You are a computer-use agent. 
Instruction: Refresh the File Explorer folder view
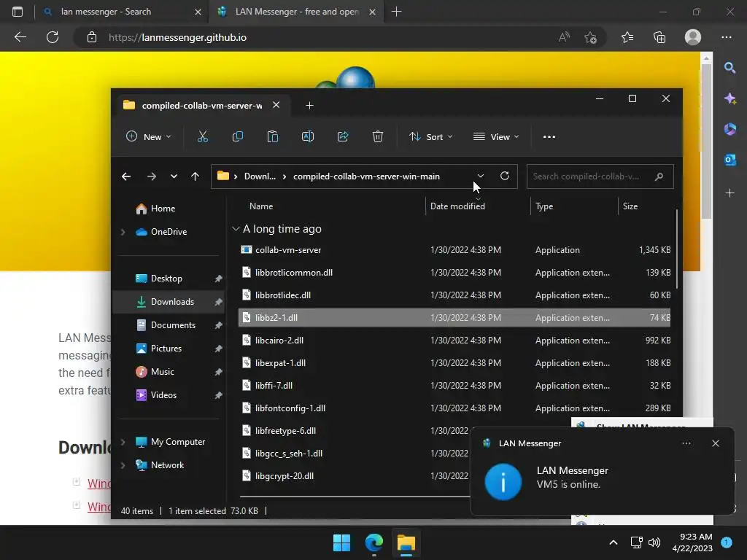click(505, 176)
